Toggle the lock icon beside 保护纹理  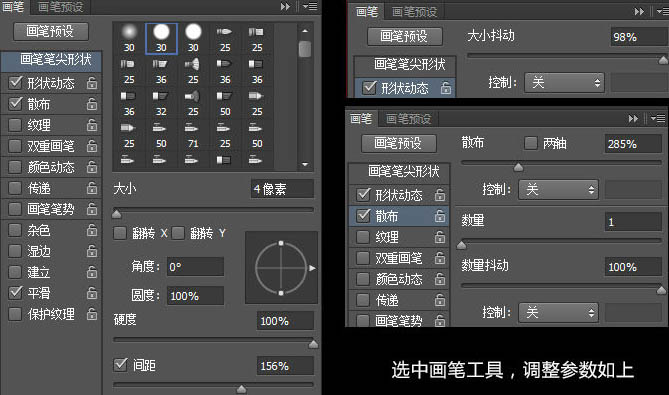(92, 314)
